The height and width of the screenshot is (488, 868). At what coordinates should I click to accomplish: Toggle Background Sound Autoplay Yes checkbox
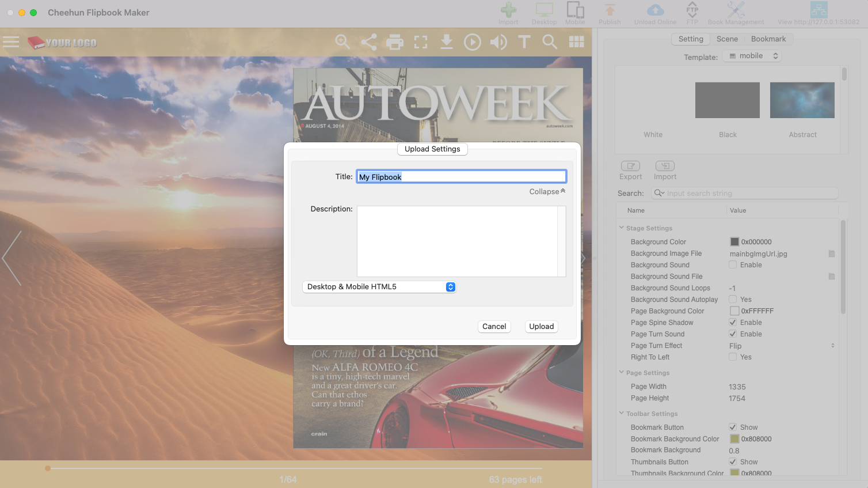733,299
